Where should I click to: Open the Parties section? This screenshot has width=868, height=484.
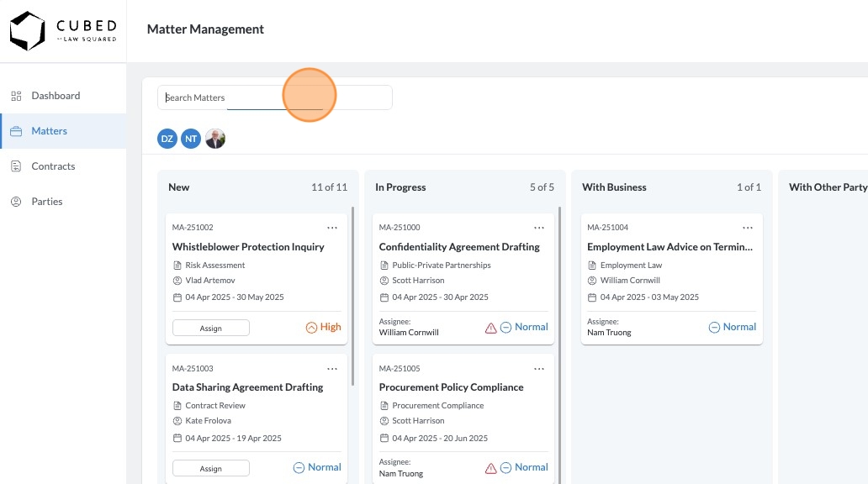coord(47,202)
